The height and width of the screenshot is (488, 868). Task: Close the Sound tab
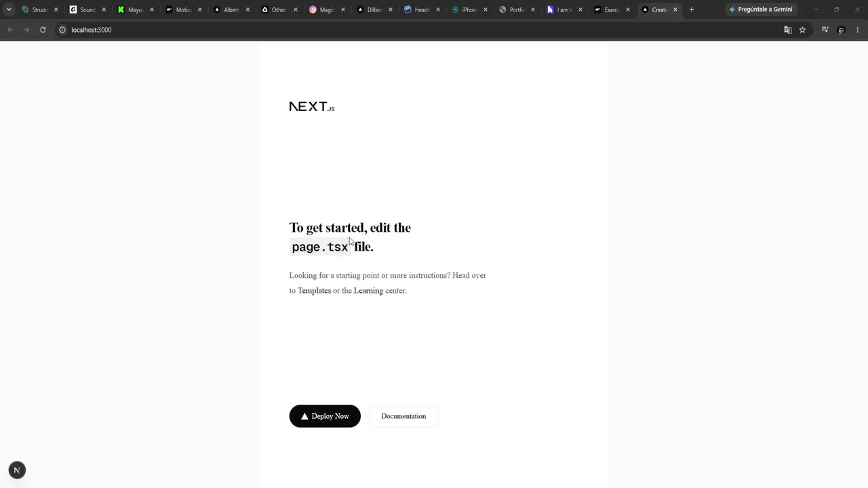pos(104,9)
